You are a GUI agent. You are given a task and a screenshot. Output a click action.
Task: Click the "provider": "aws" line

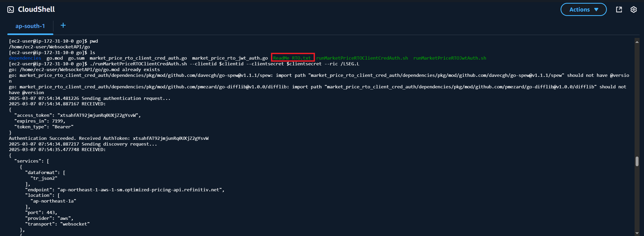point(49,218)
